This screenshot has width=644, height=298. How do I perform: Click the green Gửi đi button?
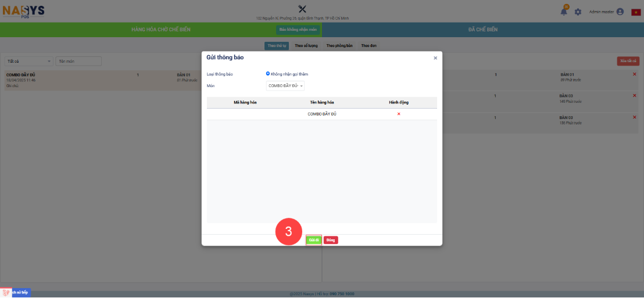click(313, 240)
